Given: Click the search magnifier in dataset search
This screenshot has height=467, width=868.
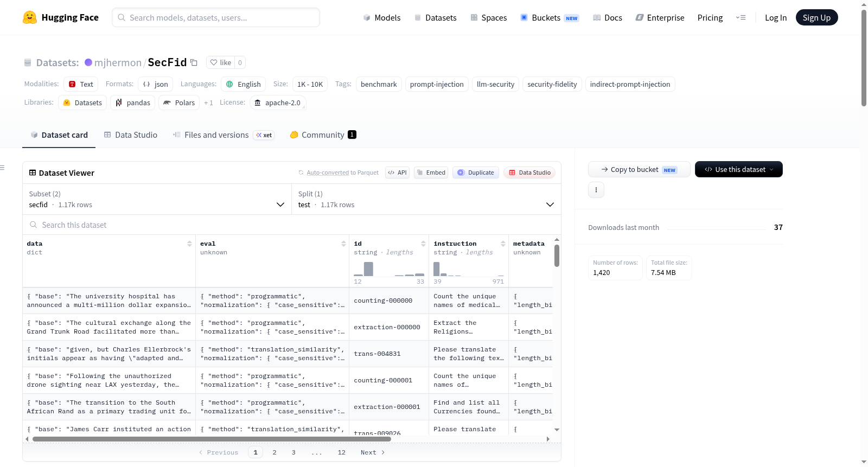Looking at the screenshot, I should [x=34, y=225].
